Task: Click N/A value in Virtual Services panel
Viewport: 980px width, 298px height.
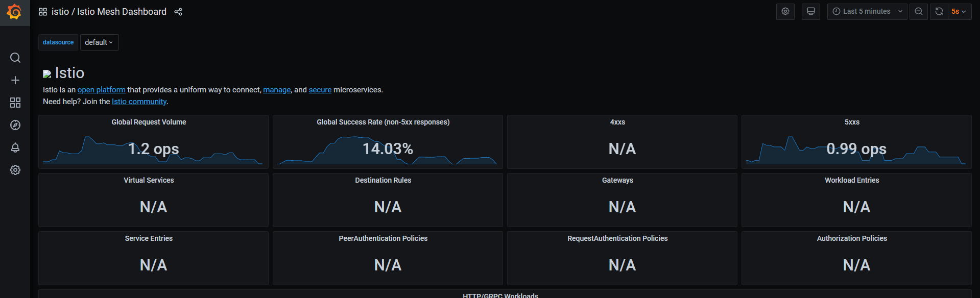Action: 153,207
